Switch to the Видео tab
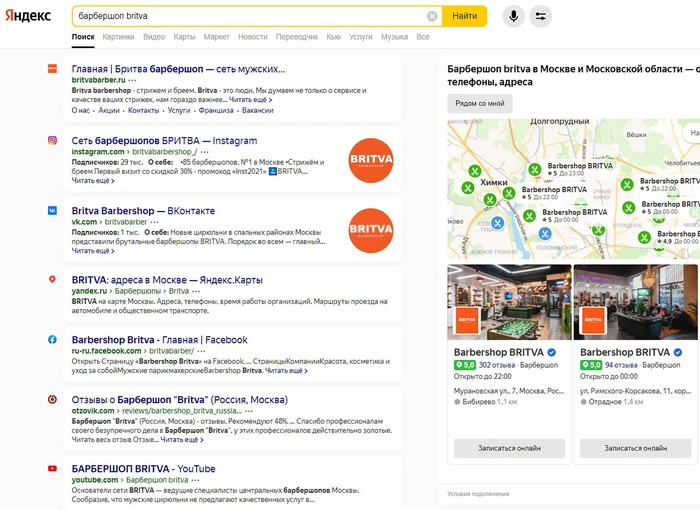Viewport: 700px width, 510px height. [x=154, y=37]
